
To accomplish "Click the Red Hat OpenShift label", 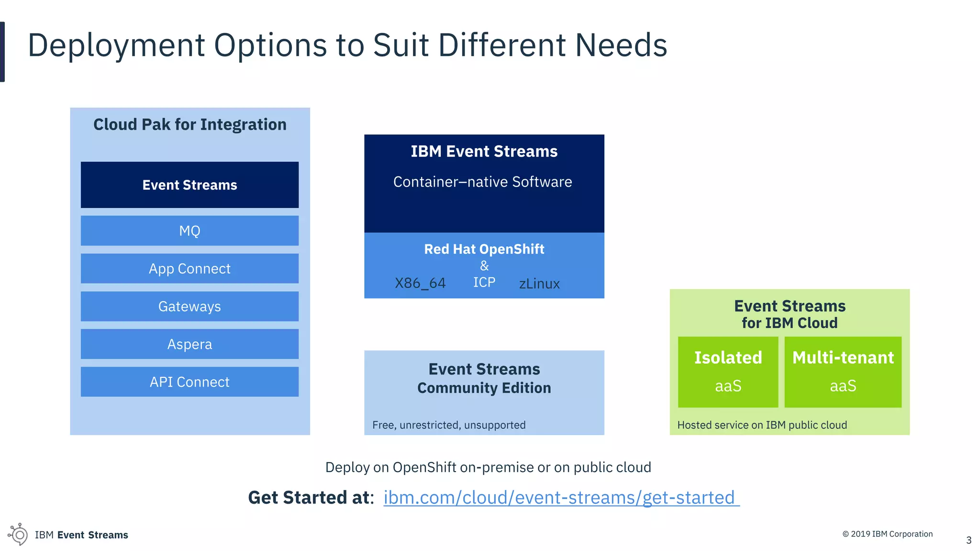I will pos(484,249).
